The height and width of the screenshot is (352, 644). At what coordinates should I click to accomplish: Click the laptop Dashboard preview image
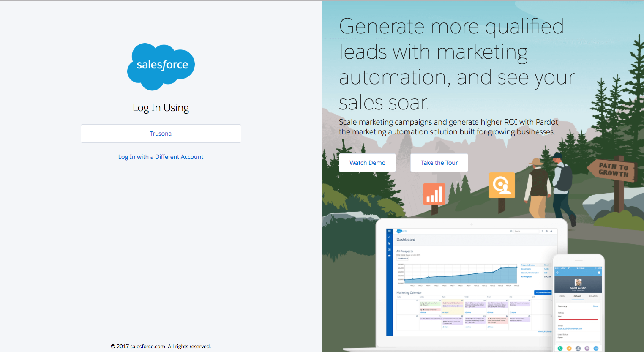coord(471,282)
